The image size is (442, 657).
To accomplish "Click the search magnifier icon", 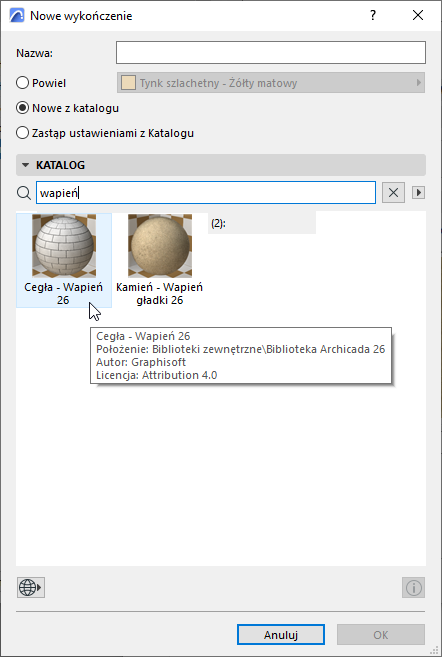I will 24,193.
